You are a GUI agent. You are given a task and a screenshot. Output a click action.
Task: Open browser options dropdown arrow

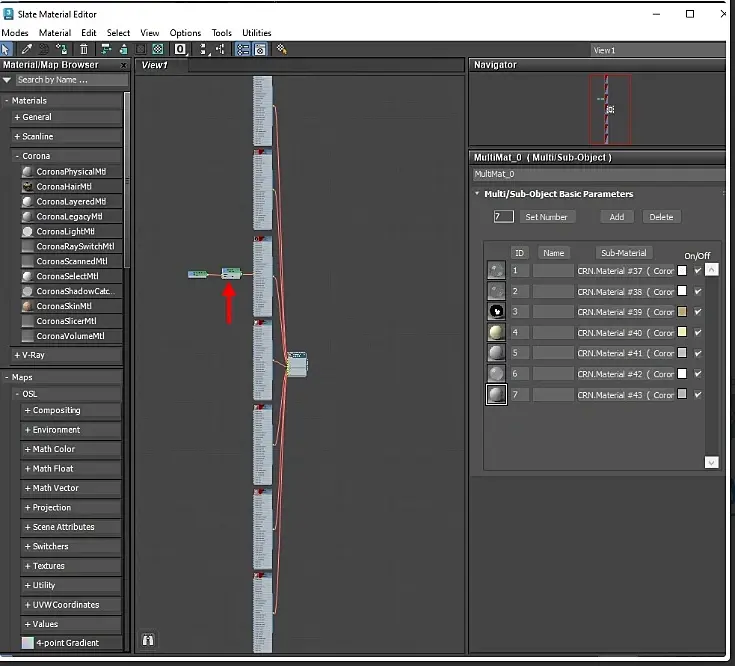(7, 80)
